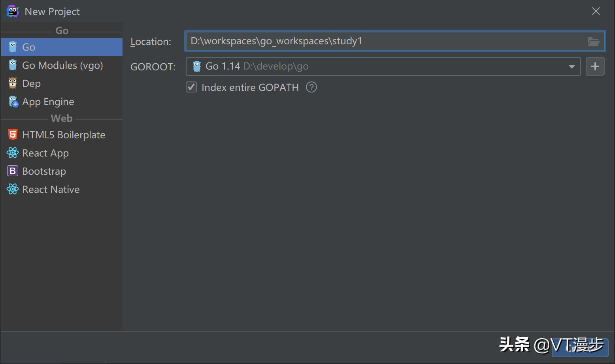Screen dimensions: 615x364
Task: Click the React App atom icon
Action: [13, 153]
